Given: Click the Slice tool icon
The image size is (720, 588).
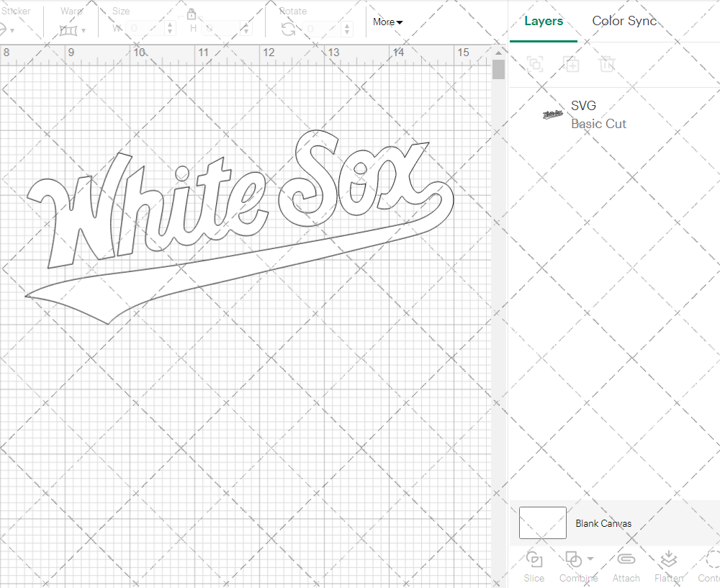Looking at the screenshot, I should [x=534, y=559].
